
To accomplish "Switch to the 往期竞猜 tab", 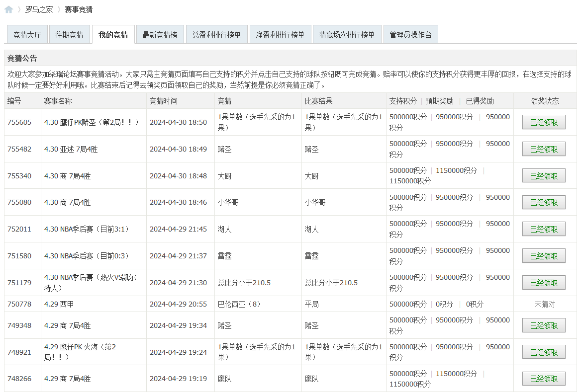I will 70,35.
